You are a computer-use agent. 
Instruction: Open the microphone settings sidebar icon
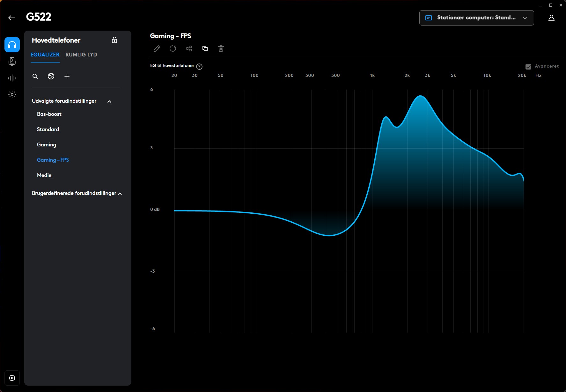tap(12, 61)
